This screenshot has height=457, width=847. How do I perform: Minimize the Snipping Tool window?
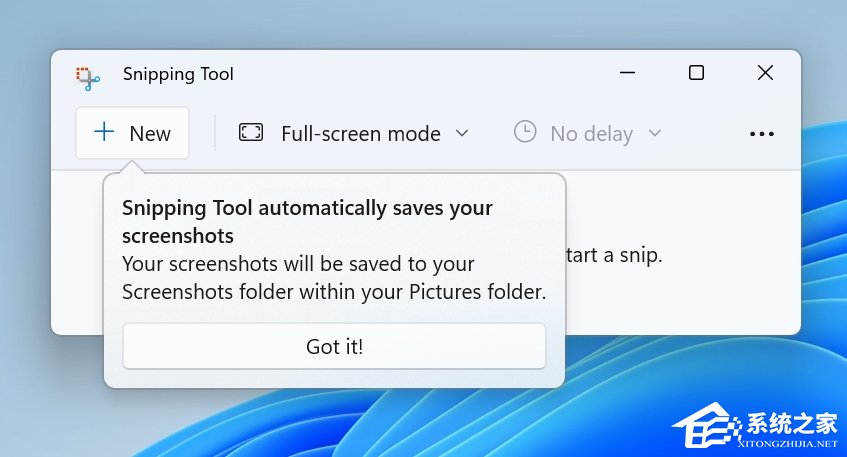coord(628,73)
